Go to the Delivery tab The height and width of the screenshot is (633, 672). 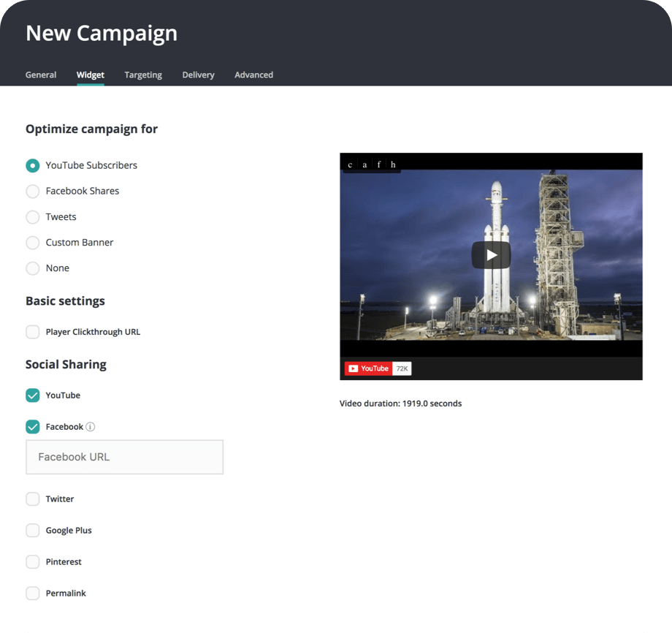(x=198, y=75)
